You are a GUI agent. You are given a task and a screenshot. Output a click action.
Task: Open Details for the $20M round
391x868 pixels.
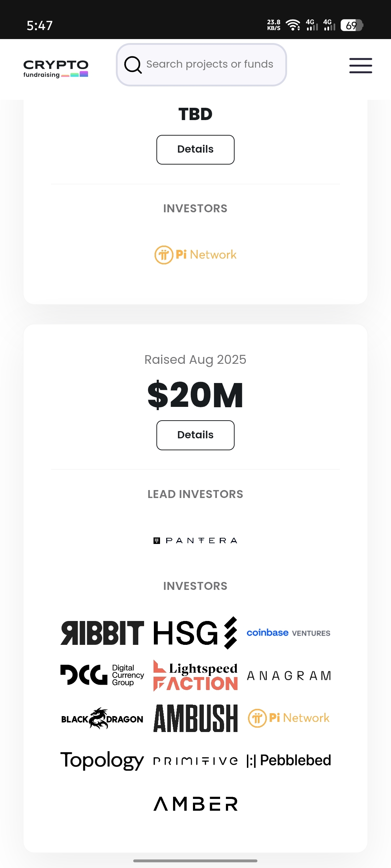(x=195, y=435)
